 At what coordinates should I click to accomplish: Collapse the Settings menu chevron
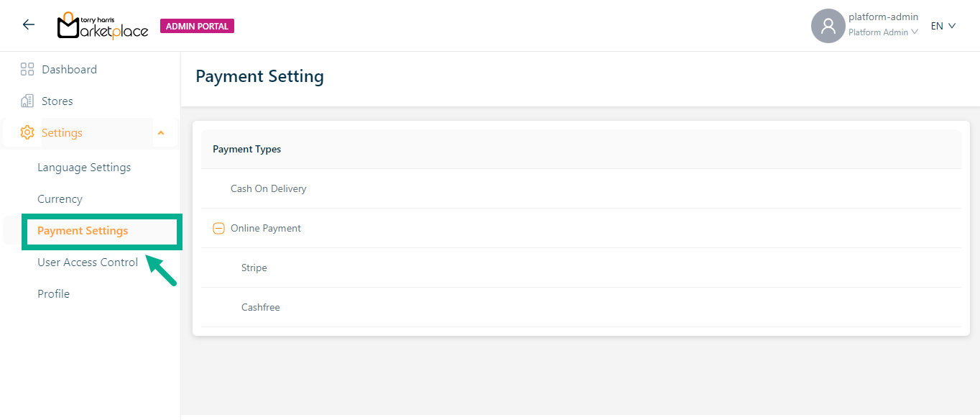tap(161, 133)
